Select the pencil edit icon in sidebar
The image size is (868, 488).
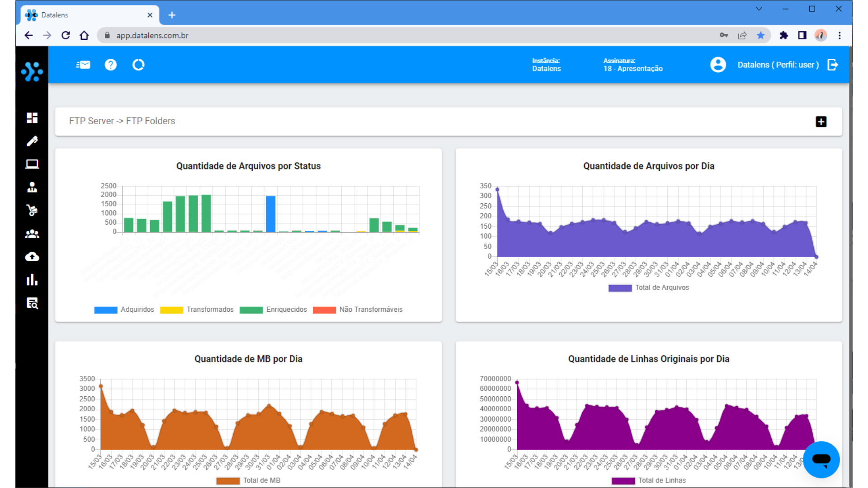click(32, 141)
